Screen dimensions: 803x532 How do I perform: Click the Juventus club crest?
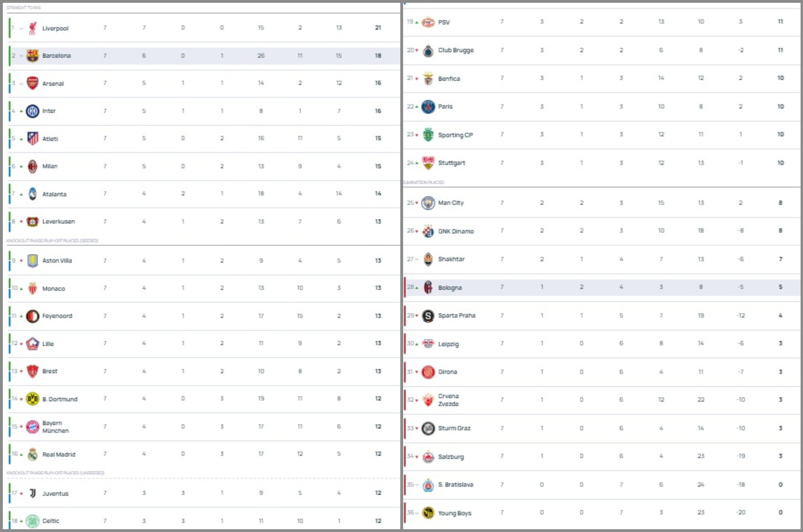33,493
